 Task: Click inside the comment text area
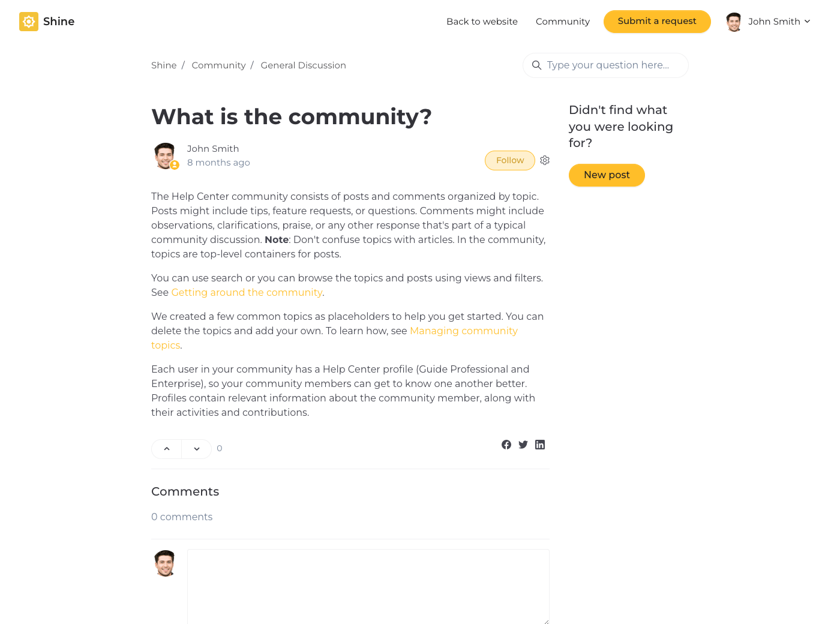(x=368, y=586)
